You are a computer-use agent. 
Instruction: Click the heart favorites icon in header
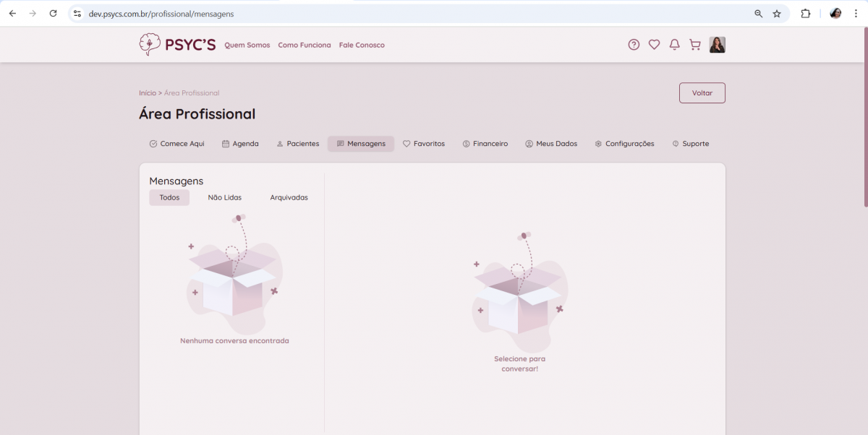point(654,45)
